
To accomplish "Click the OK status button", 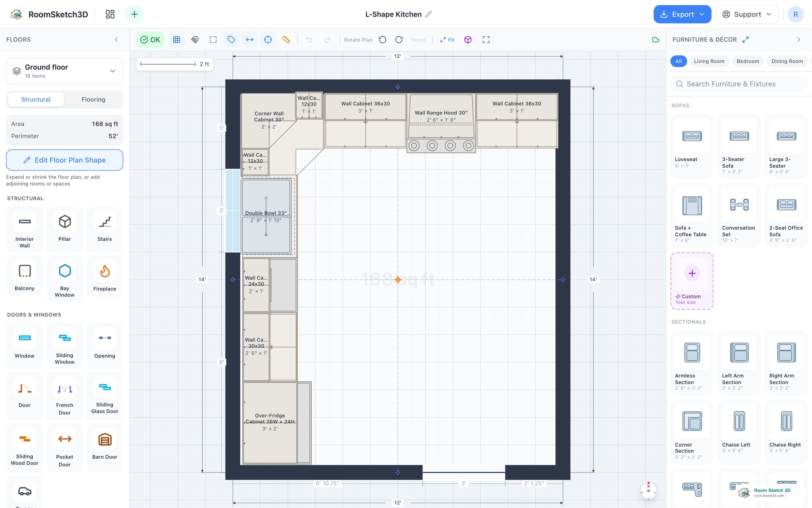I will tap(150, 40).
